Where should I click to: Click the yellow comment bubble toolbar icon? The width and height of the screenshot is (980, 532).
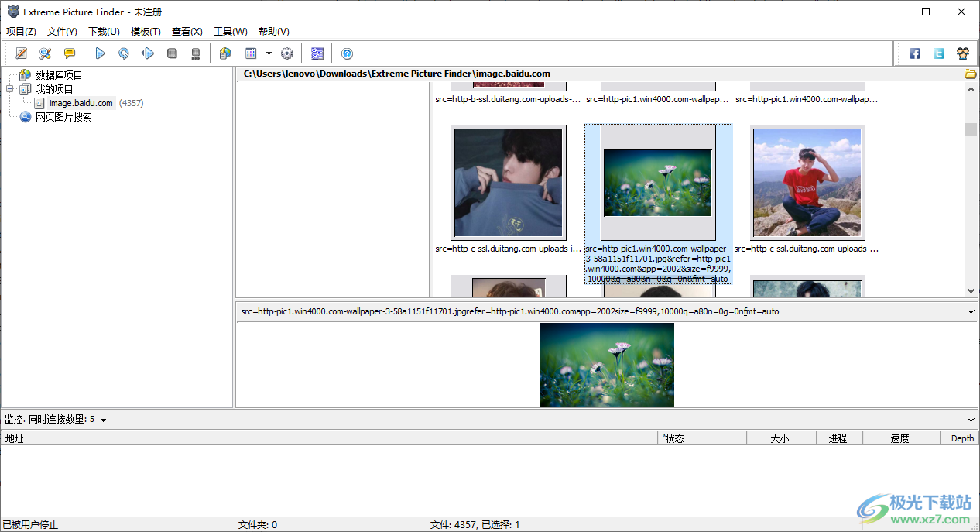pos(70,53)
